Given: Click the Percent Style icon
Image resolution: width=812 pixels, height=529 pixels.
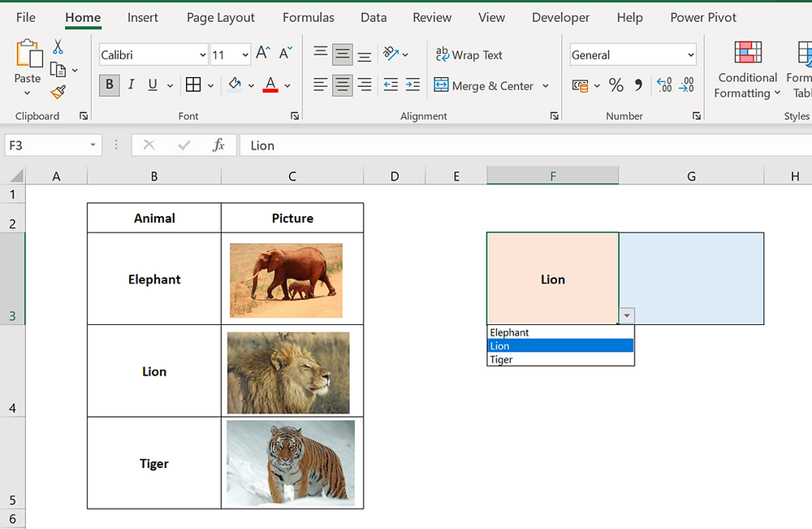Looking at the screenshot, I should click(615, 85).
